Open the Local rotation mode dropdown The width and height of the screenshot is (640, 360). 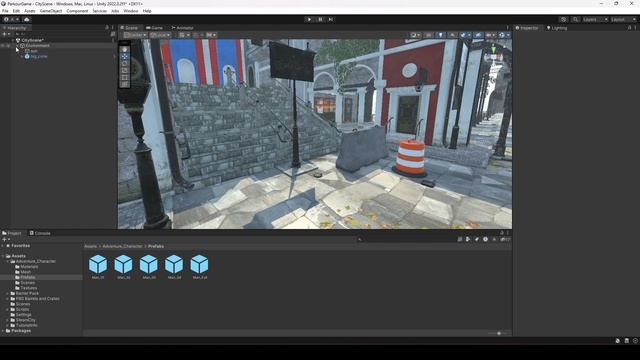160,35
